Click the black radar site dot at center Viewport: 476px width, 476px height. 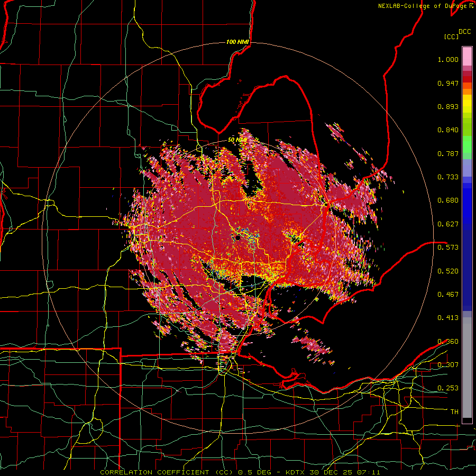[238, 237]
